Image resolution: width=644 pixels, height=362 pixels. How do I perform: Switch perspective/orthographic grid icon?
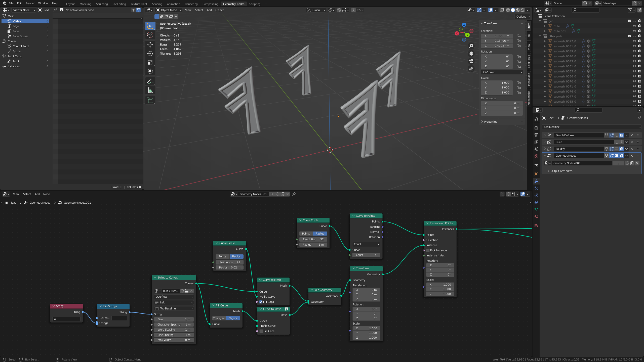471,69
